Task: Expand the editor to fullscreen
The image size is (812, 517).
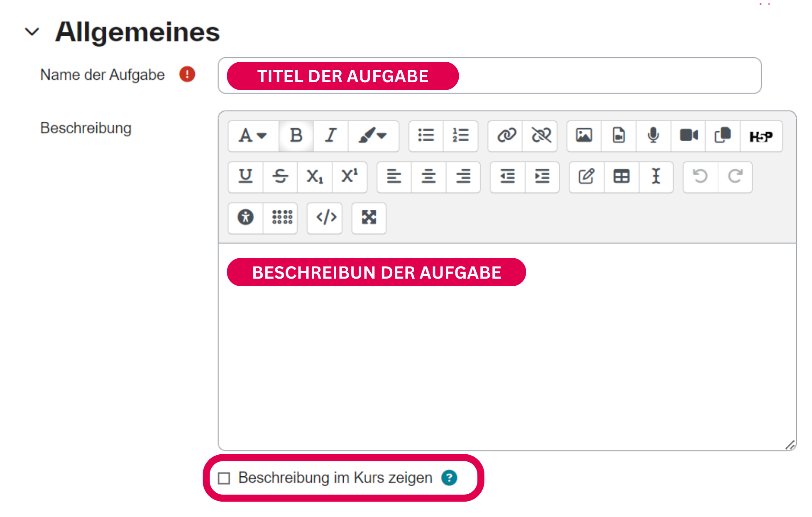Action: tap(369, 218)
